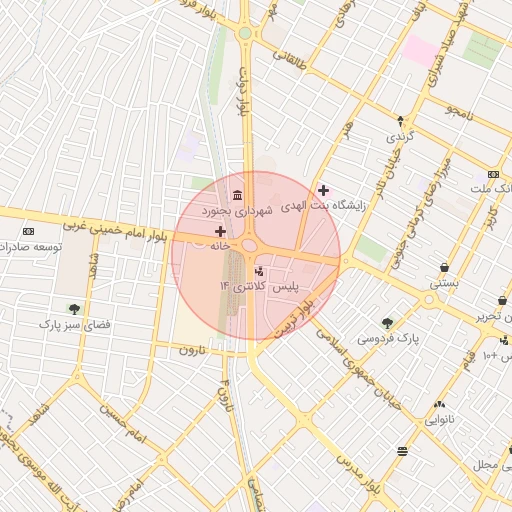Click the بستنی shop basket icon
The width and height of the screenshot is (512, 512).
(x=444, y=267)
